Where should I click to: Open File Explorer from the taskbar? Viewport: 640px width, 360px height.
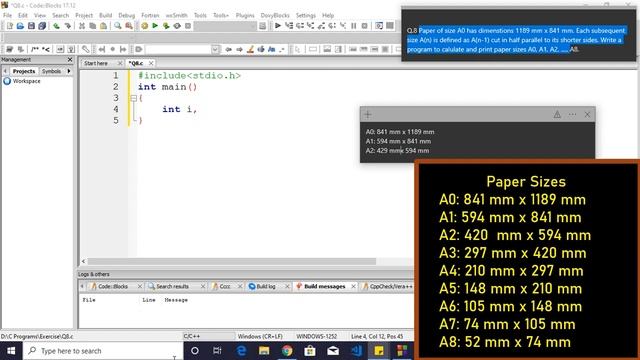(264, 351)
